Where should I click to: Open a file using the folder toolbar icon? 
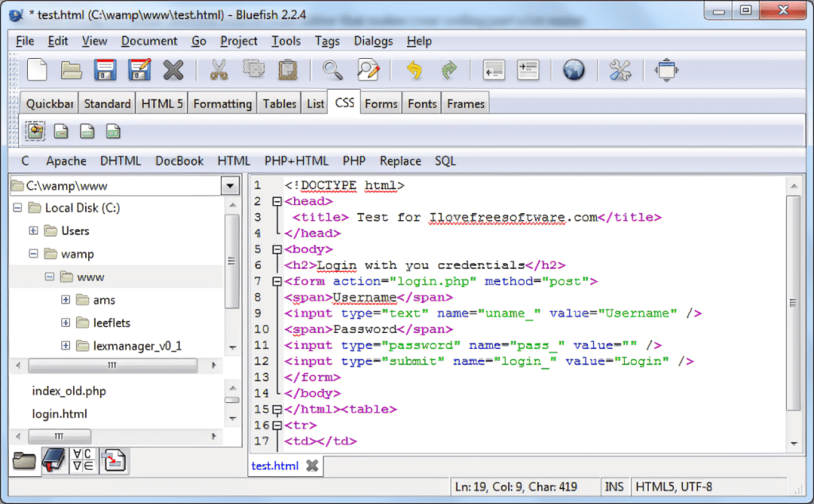coord(71,70)
